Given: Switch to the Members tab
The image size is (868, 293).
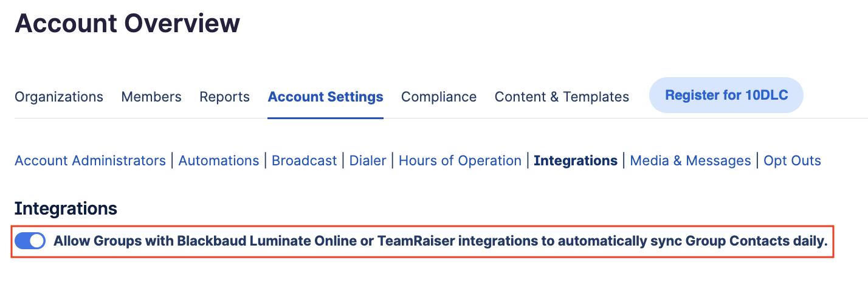Looking at the screenshot, I should [151, 97].
